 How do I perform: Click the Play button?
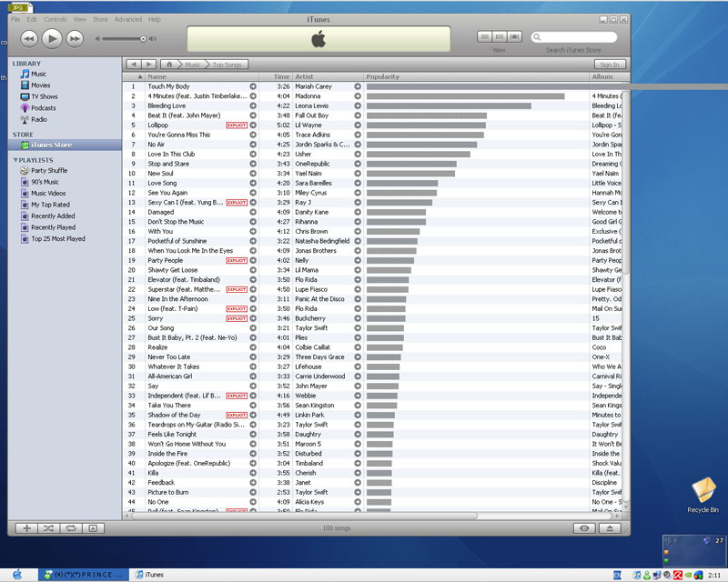coord(52,38)
